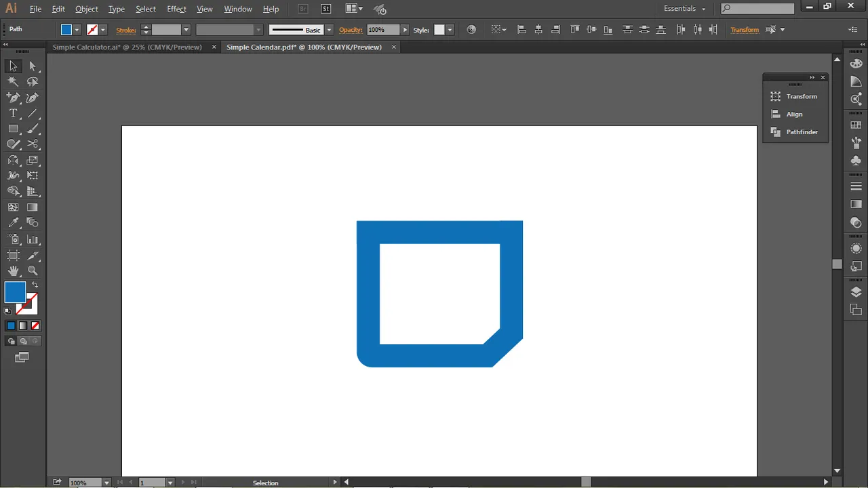Image resolution: width=868 pixels, height=488 pixels.
Task: Open Transform from floating panel
Action: (795, 96)
